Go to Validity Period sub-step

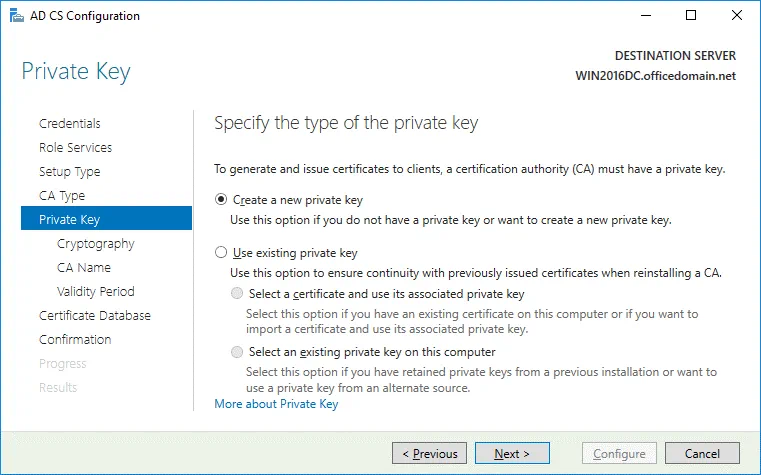coord(96,292)
